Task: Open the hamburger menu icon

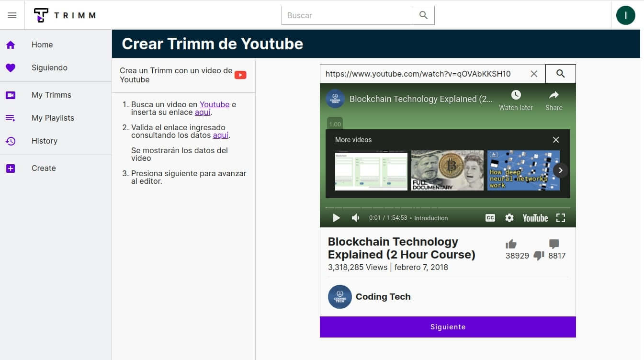Action: [12, 15]
